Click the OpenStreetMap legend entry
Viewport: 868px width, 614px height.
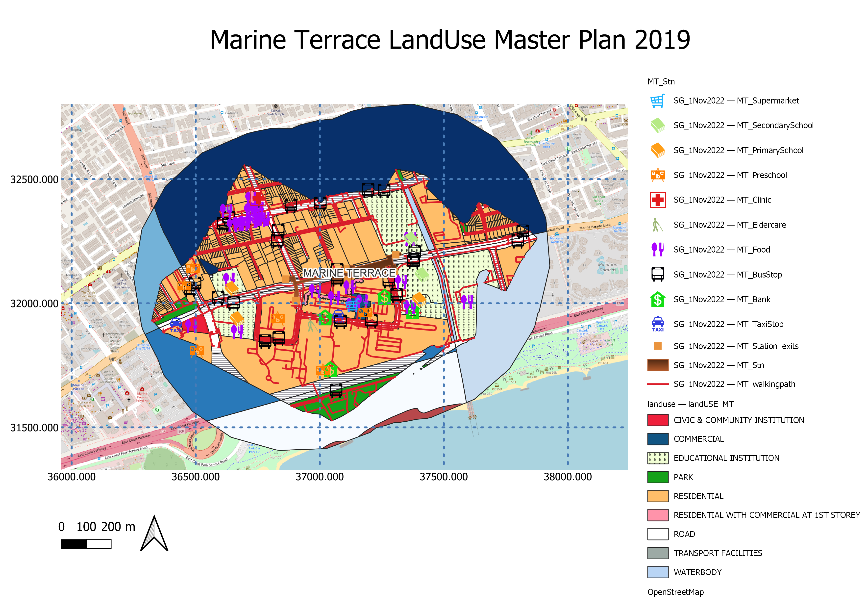tap(675, 592)
